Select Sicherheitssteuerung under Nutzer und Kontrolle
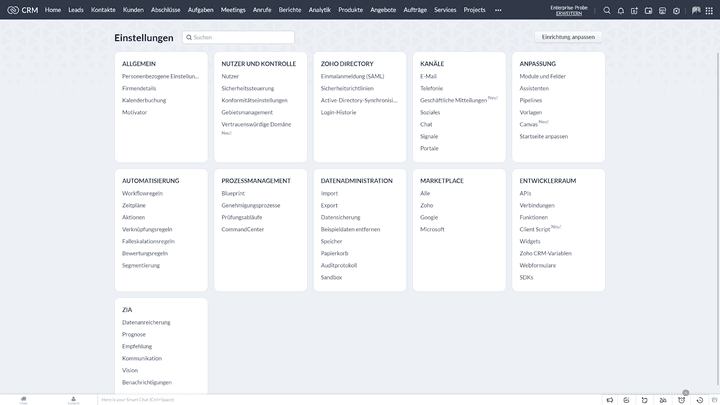This screenshot has height=405, width=720. point(247,88)
